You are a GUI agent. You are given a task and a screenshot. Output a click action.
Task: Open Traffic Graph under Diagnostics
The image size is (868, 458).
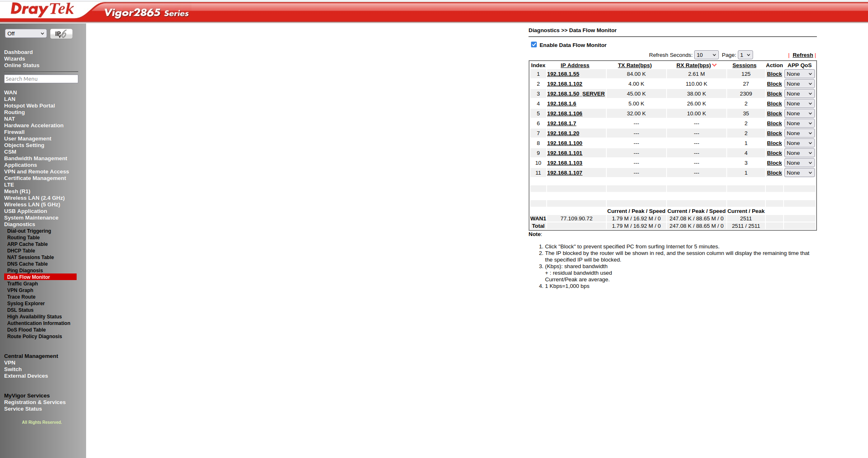(22, 284)
